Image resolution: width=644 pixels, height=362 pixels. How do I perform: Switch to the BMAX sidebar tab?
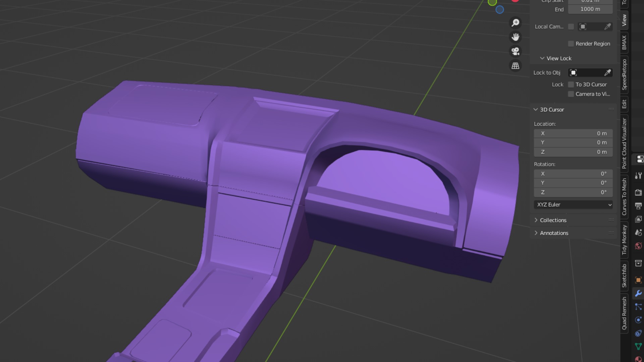624,43
